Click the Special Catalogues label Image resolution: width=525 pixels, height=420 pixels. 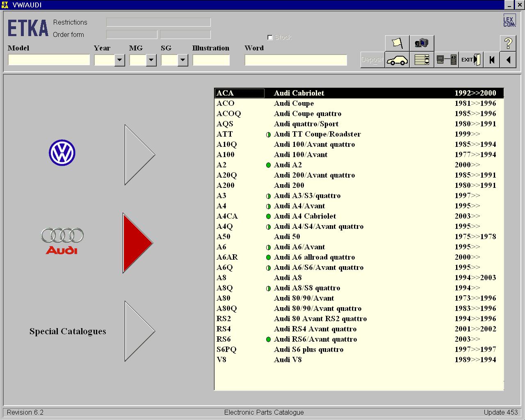68,331
